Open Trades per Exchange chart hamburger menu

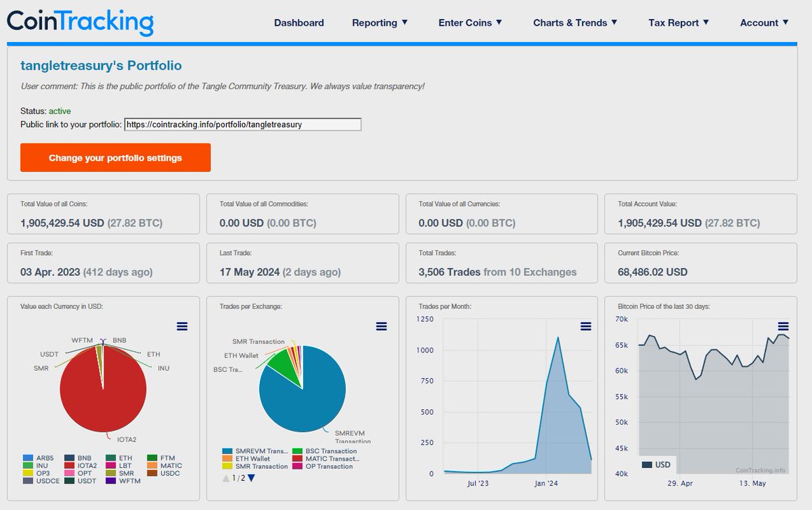[x=382, y=326]
